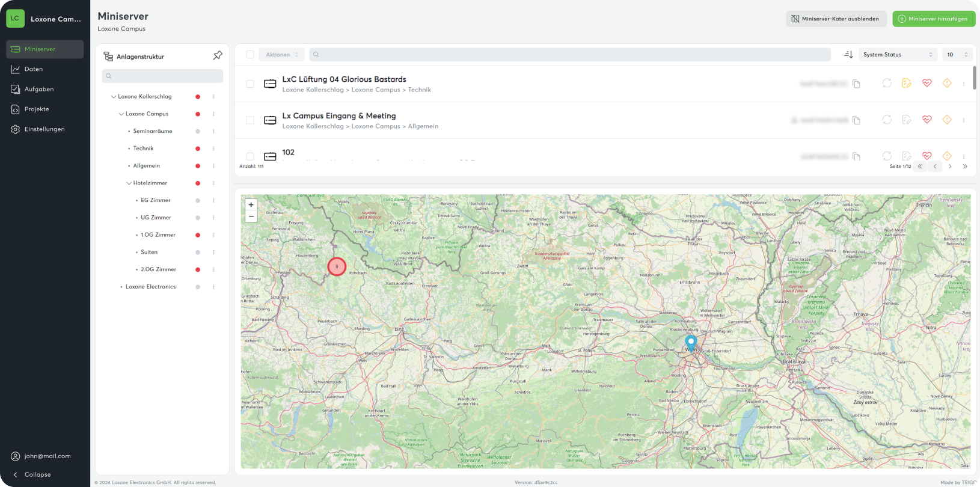Open the Aktionen dropdown
This screenshot has width=980, height=487.
(281, 55)
